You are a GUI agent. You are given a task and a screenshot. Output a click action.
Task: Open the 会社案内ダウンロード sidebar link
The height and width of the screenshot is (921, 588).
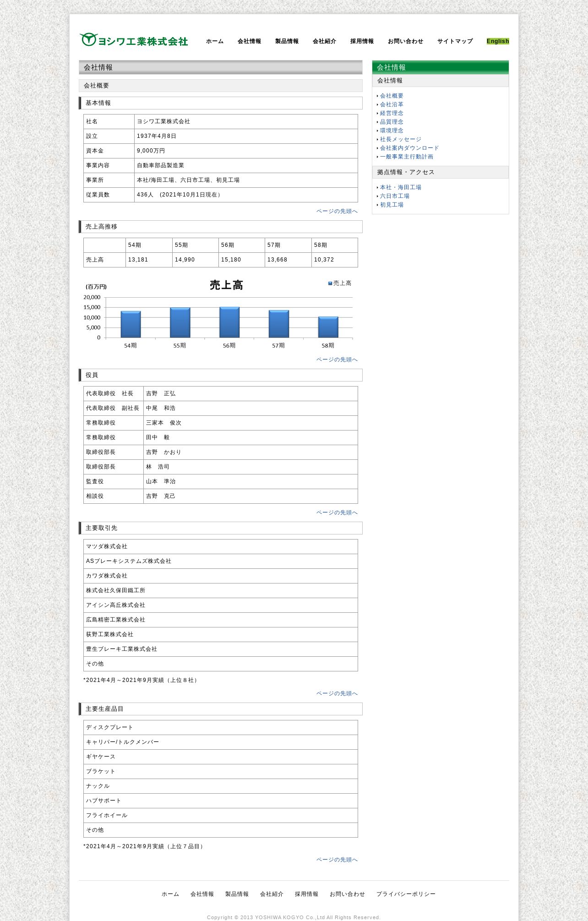409,148
